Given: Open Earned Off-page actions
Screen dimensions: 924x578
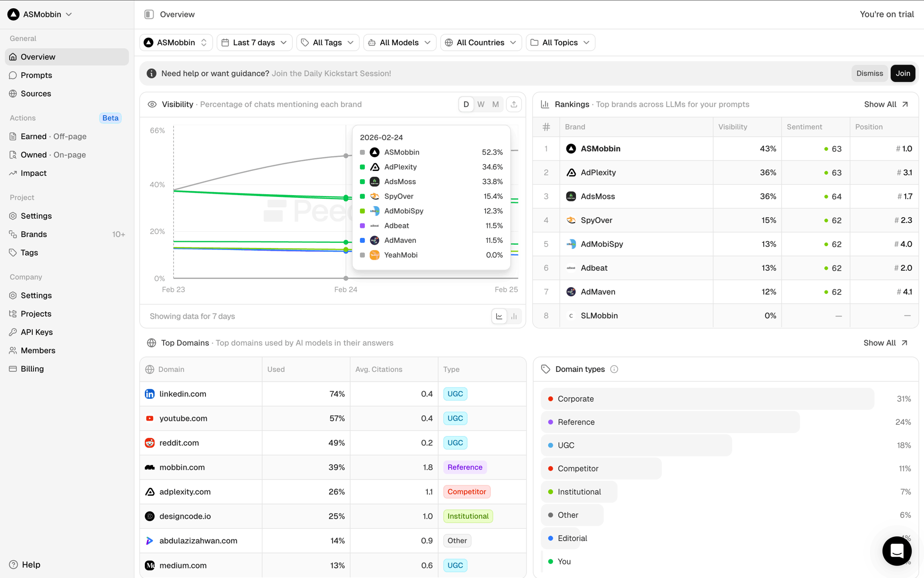Looking at the screenshot, I should (67, 136).
